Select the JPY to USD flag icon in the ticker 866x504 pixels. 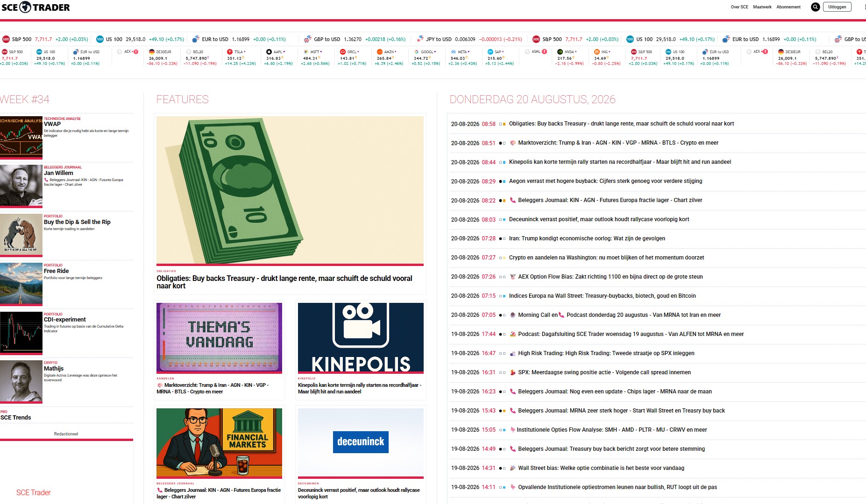(420, 39)
